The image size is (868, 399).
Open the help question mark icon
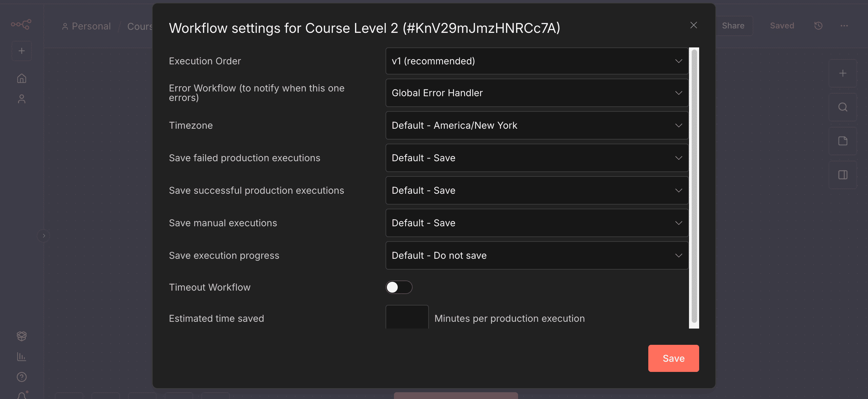pyautogui.click(x=22, y=377)
